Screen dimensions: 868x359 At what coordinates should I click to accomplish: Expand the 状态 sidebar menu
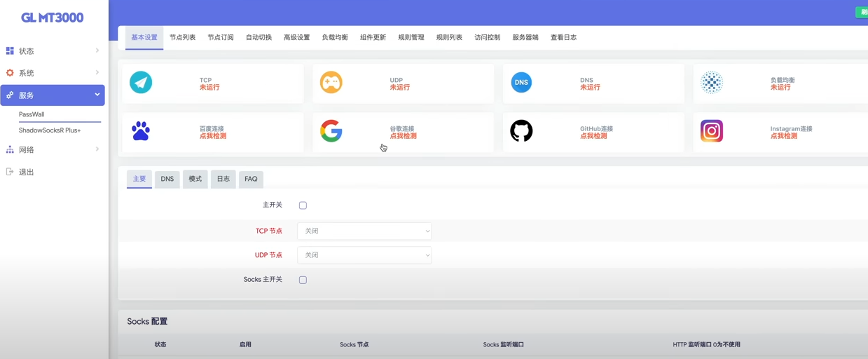(x=53, y=51)
